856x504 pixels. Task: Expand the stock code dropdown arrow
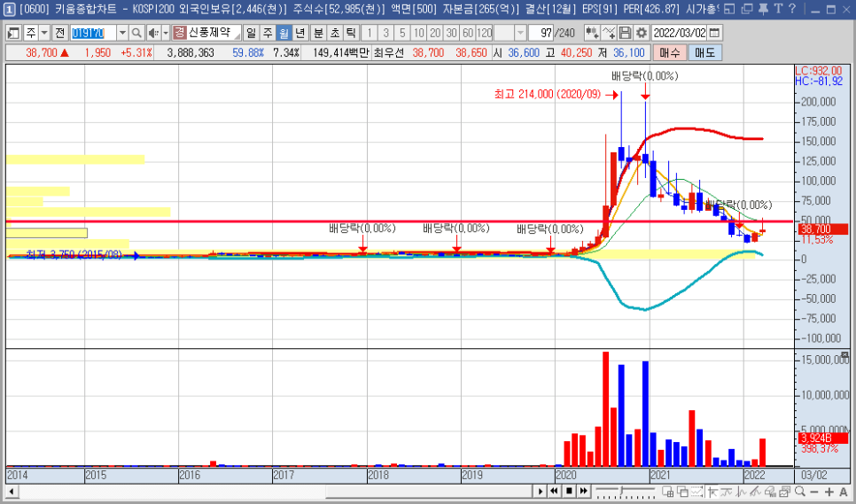122,33
